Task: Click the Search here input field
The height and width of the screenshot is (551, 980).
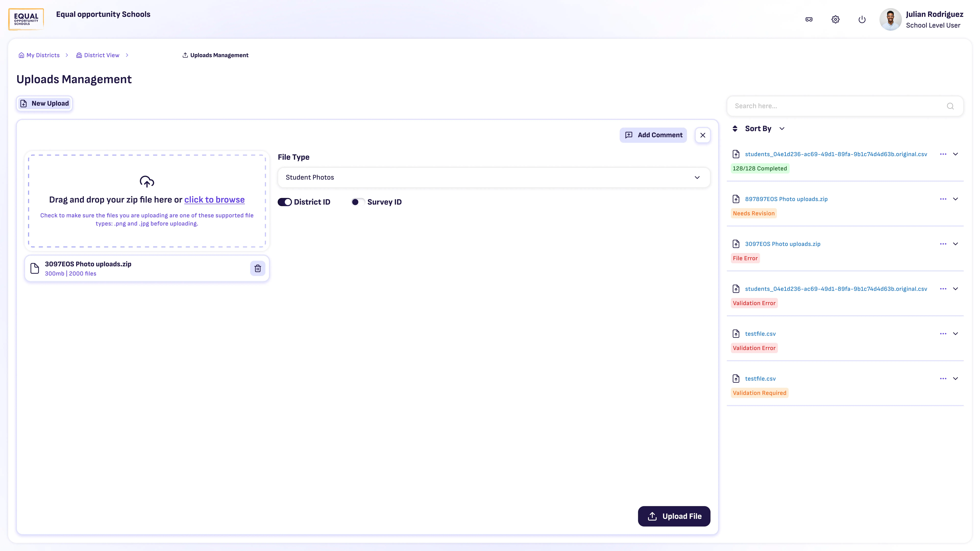Action: [845, 106]
